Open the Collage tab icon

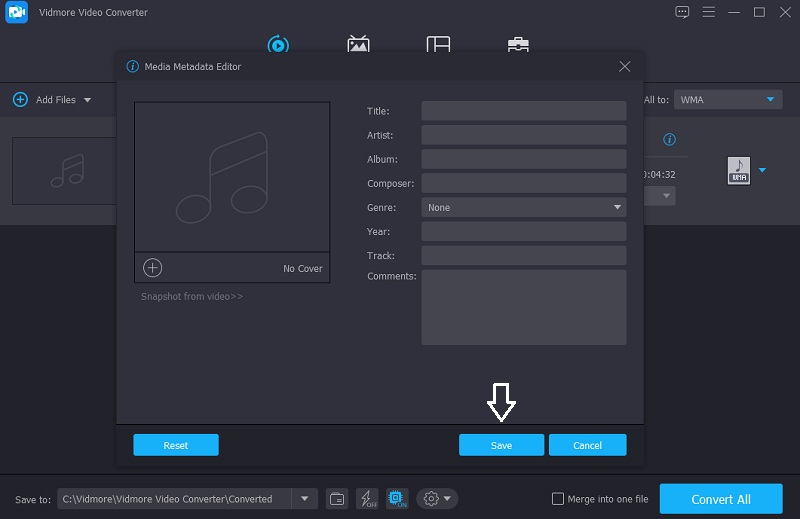[438, 44]
